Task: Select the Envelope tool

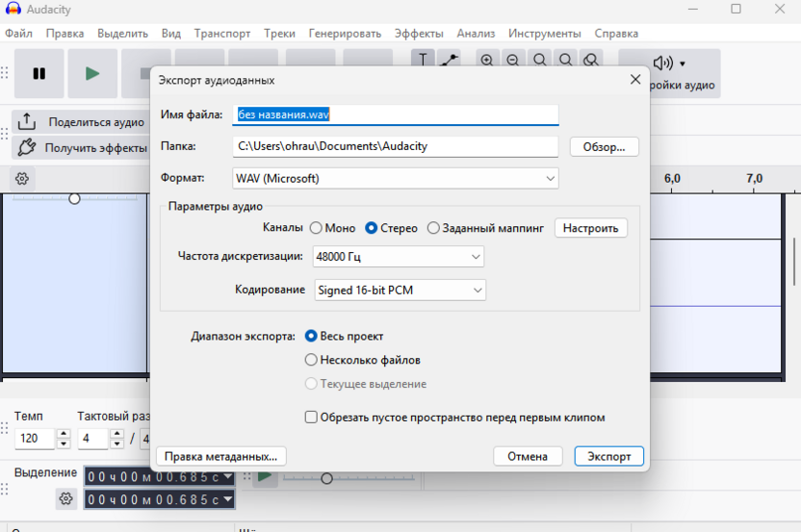Action: 450,60
